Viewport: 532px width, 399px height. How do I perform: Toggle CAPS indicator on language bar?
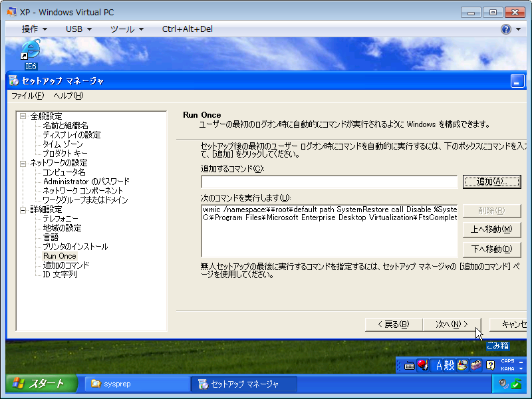tap(507, 361)
